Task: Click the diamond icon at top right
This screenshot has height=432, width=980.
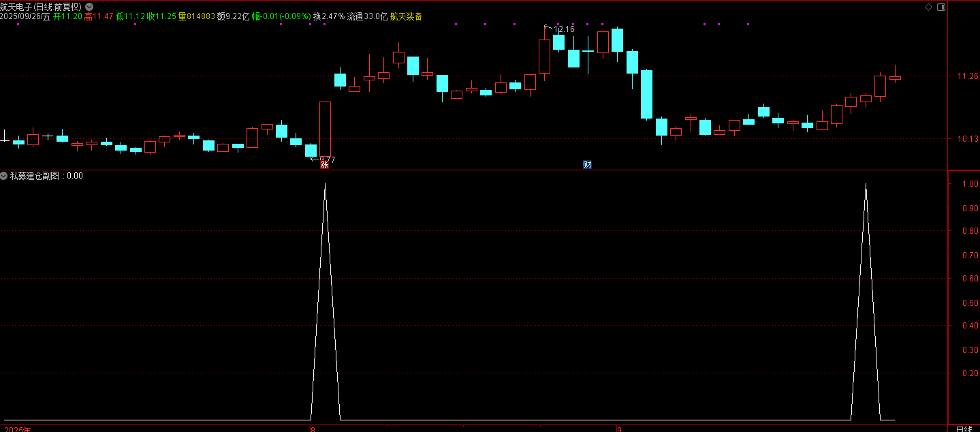Action: (x=928, y=7)
